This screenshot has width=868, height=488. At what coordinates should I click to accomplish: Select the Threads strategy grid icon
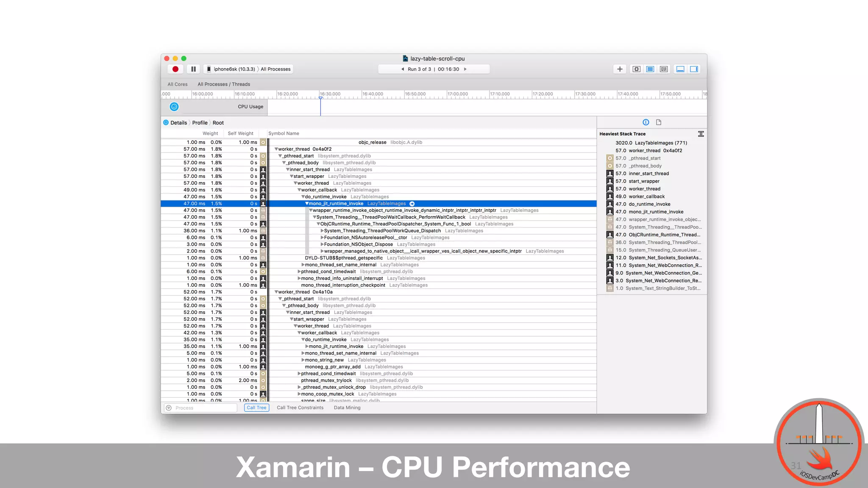point(664,69)
